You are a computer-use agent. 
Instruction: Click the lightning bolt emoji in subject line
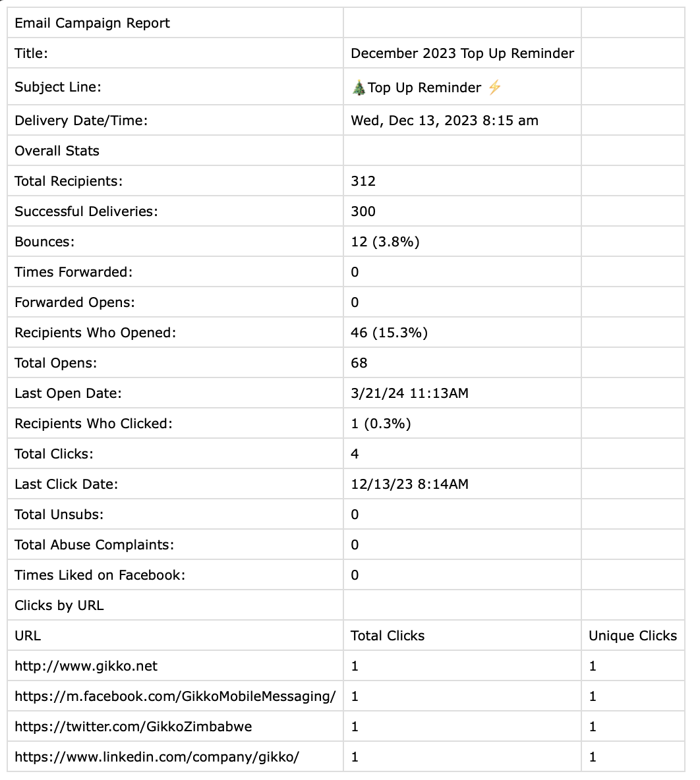point(494,88)
